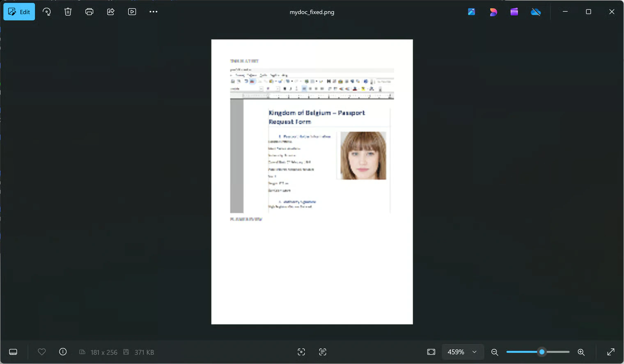Open the colorful Copilot icon in title bar
Screen dimensions: 624x364
[493, 12]
